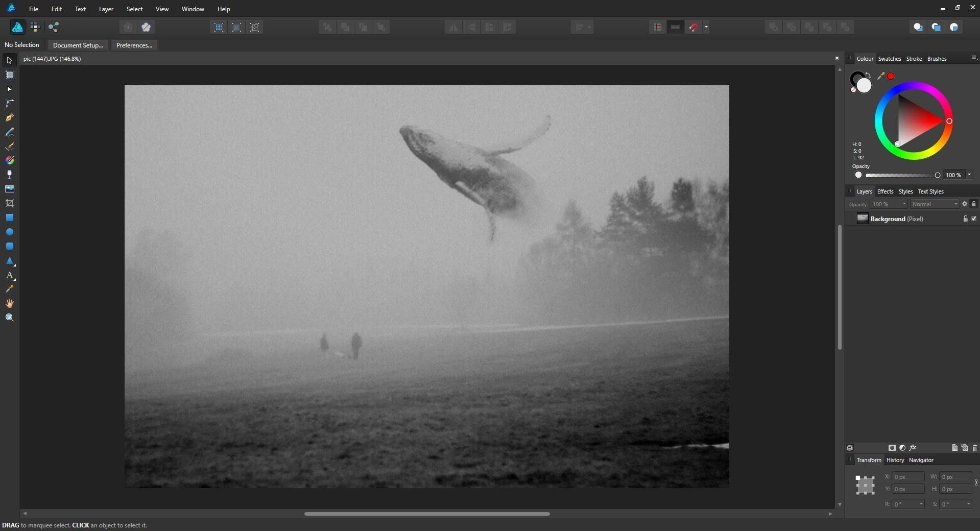Select the Ellipse tool
The height and width of the screenshot is (531, 980).
(9, 232)
